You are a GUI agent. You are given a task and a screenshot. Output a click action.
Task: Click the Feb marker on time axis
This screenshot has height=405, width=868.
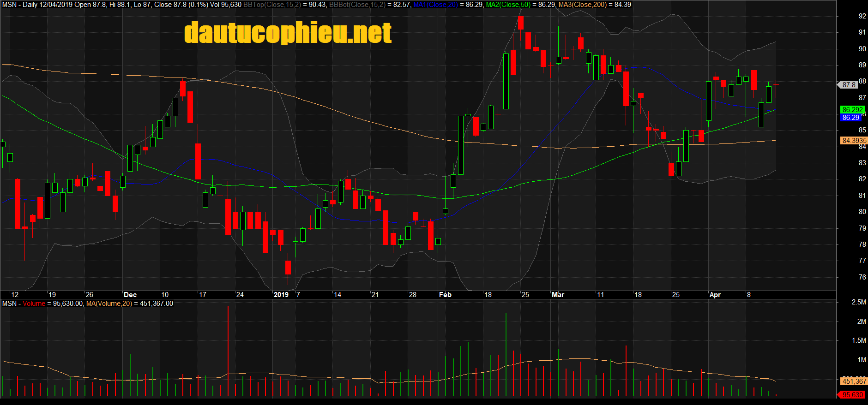[445, 295]
